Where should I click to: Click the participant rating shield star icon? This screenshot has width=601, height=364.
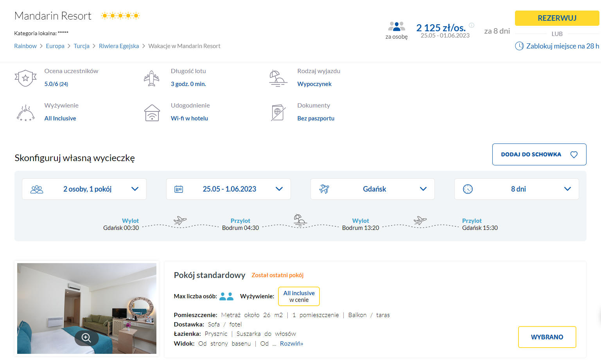(x=25, y=78)
